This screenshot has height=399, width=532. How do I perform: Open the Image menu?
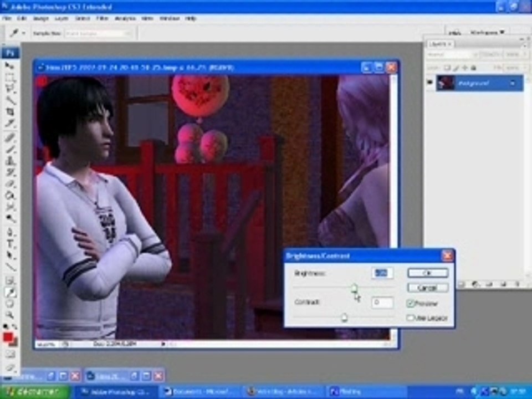[40, 18]
